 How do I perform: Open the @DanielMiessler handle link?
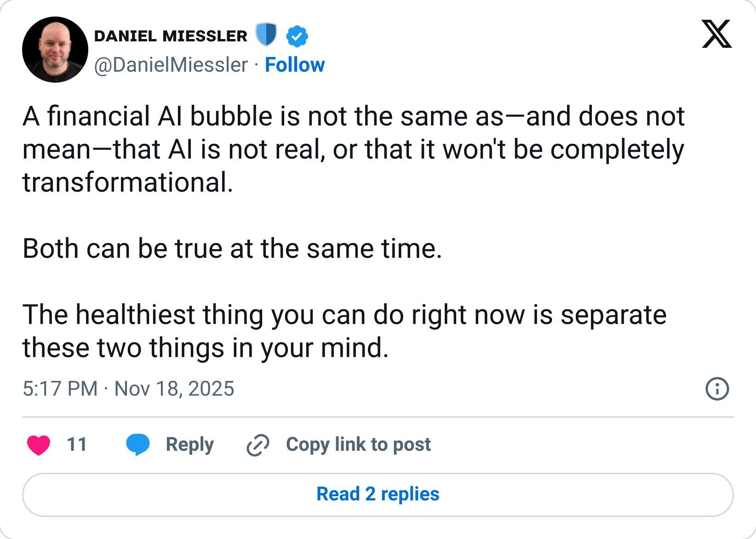pos(171,65)
